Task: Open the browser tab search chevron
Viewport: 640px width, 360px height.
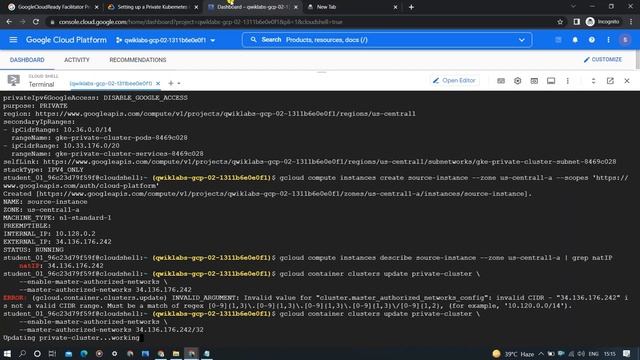Action: point(573,7)
